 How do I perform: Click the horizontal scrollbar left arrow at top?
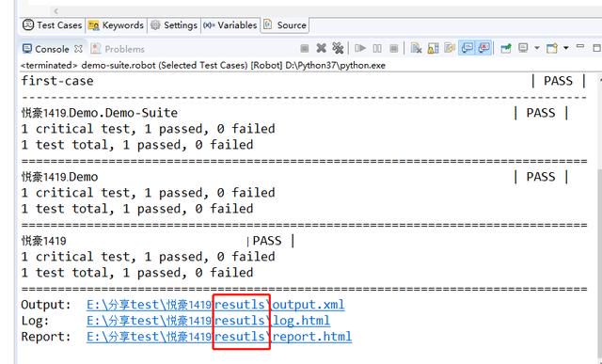pyautogui.click(x=56, y=11)
